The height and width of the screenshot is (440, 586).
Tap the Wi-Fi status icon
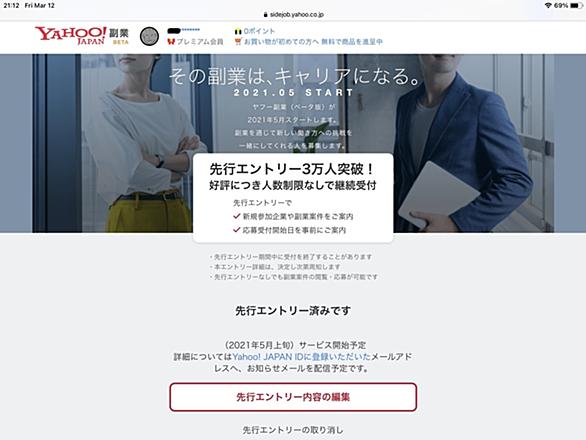pyautogui.click(x=548, y=5)
